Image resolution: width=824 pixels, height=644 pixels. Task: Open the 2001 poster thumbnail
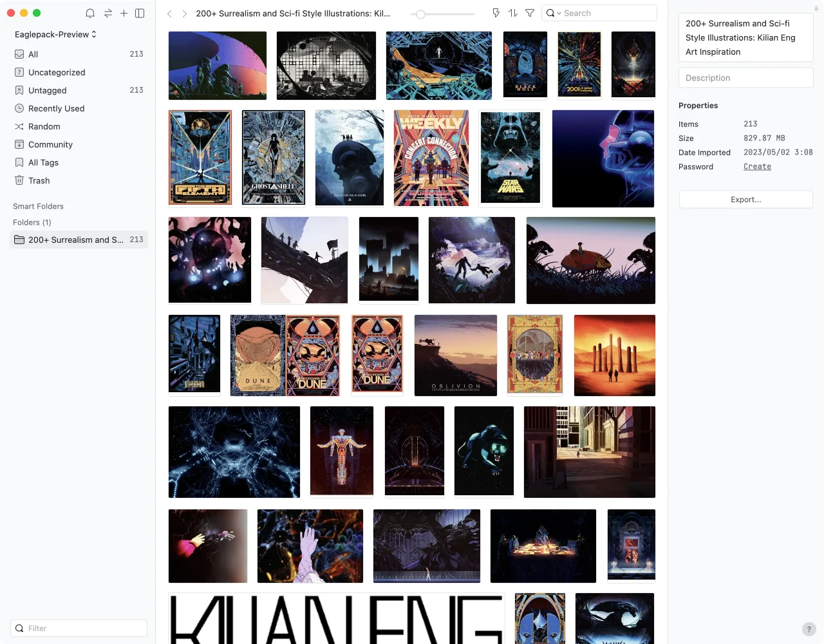click(x=579, y=64)
